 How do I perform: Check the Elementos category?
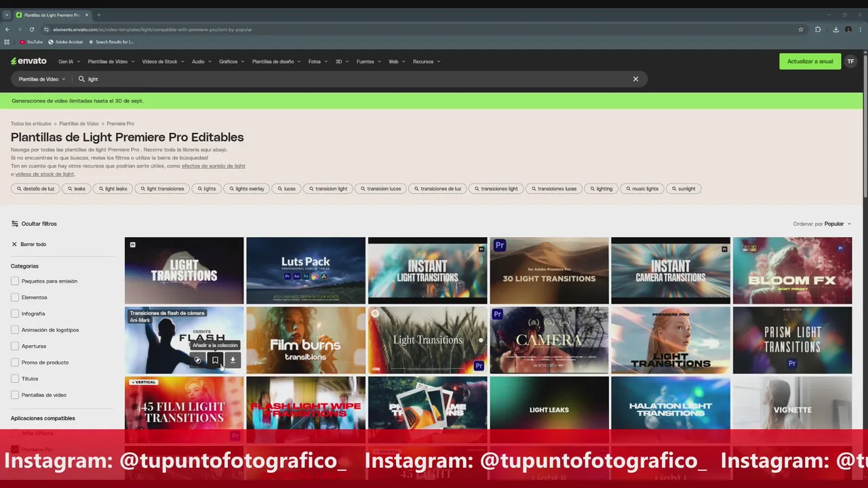click(x=15, y=298)
